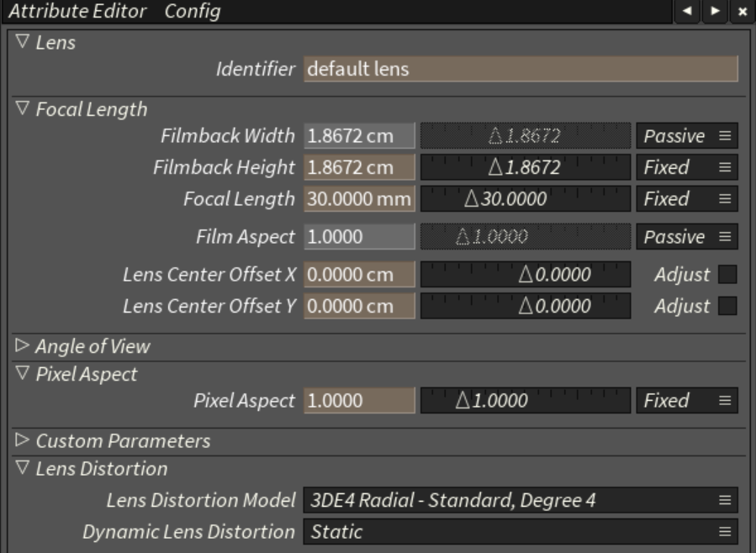Open the Lens Distortion Model dropdown
Viewport: 756px width, 553px height.
pyautogui.click(x=520, y=500)
